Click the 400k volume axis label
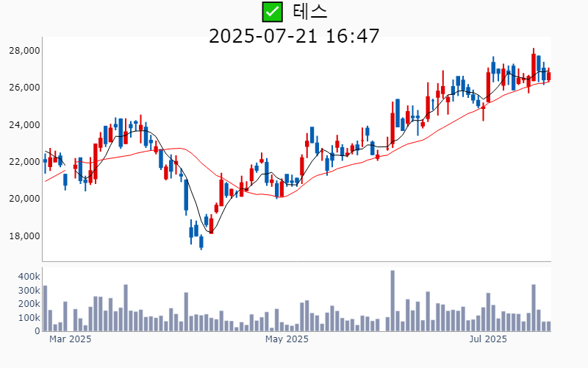Screen dimensions: 588x368 (29, 277)
